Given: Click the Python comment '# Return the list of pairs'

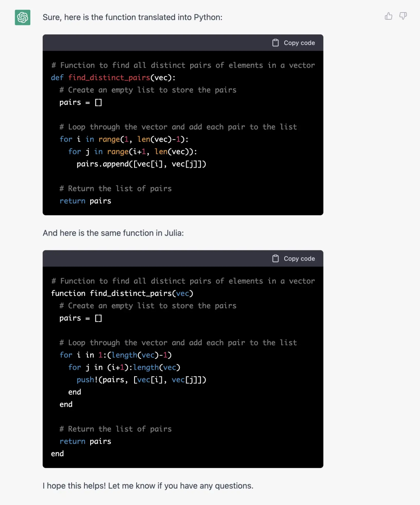Looking at the screenshot, I should (115, 189).
